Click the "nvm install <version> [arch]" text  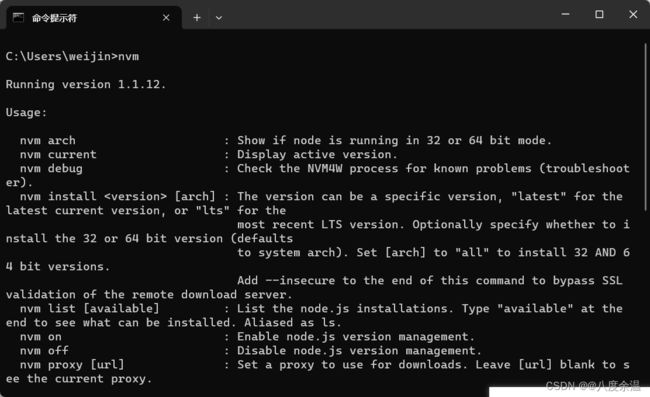[117, 196]
